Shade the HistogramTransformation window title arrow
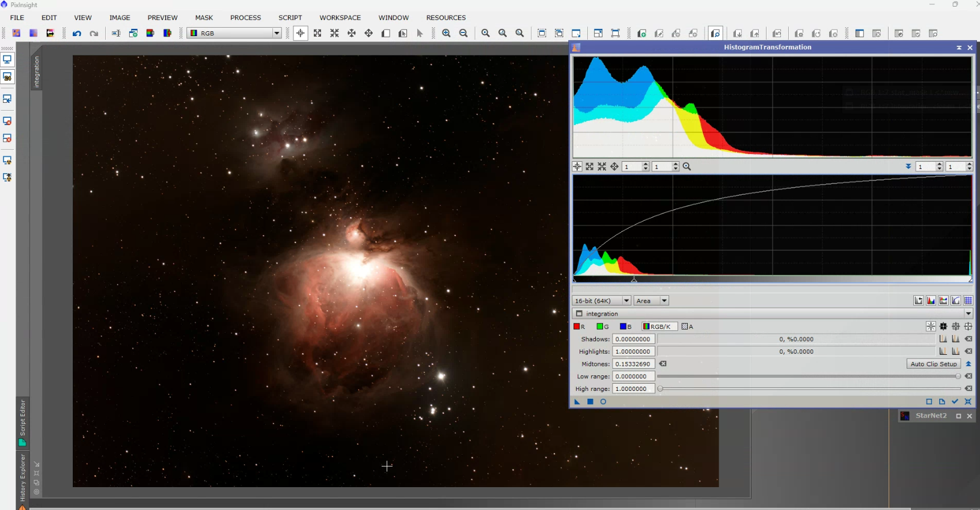The width and height of the screenshot is (980, 510). click(x=959, y=48)
